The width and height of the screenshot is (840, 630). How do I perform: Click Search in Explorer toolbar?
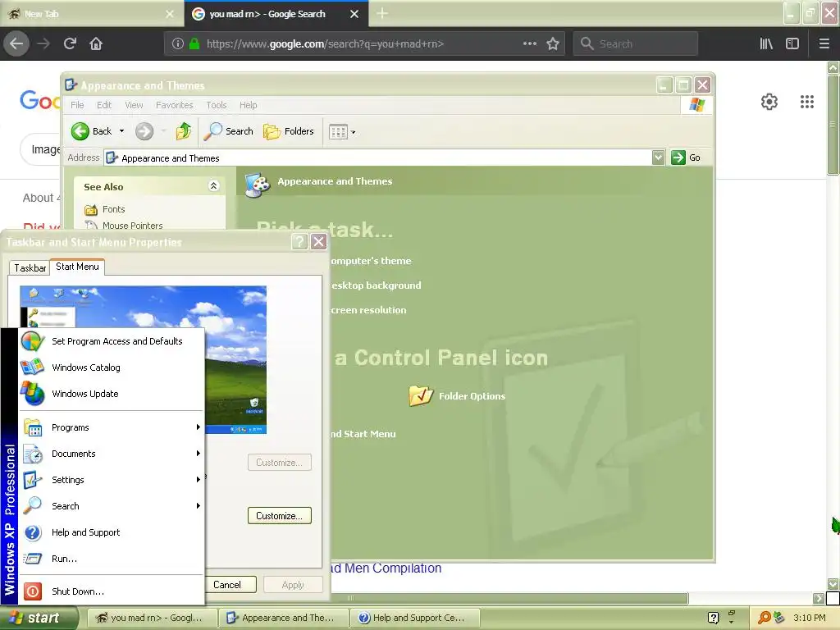[x=229, y=131]
